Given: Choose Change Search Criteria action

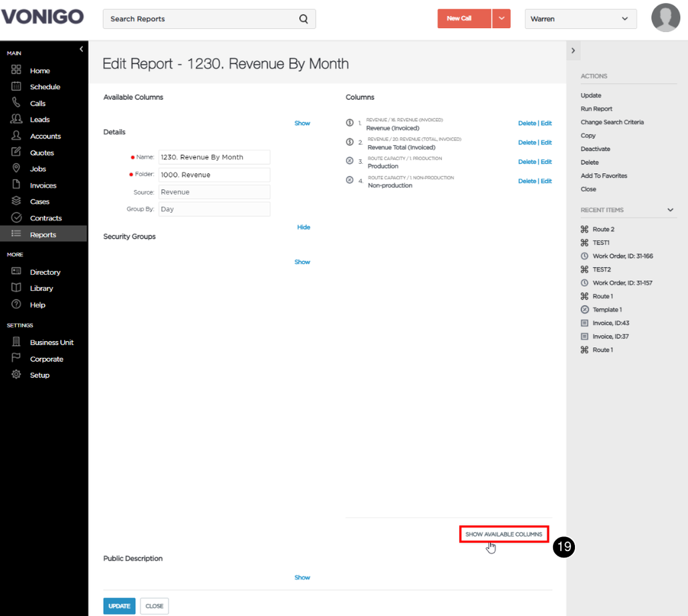Looking at the screenshot, I should tap(612, 122).
